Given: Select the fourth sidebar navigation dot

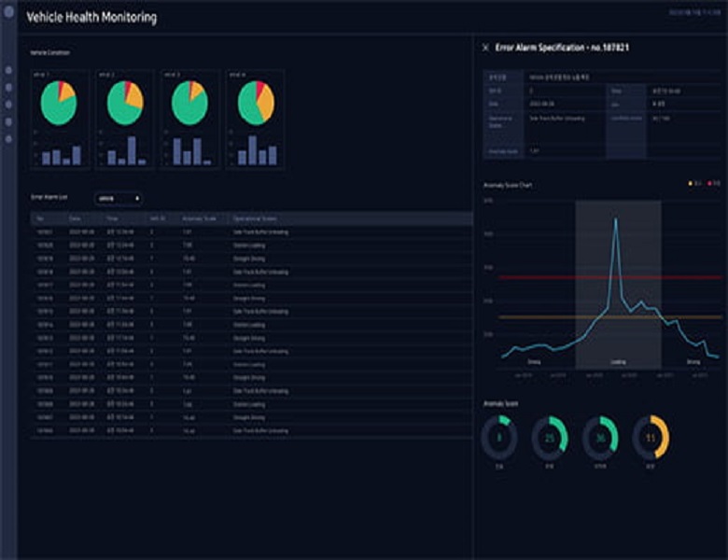Looking at the screenshot, I should click(x=9, y=122).
